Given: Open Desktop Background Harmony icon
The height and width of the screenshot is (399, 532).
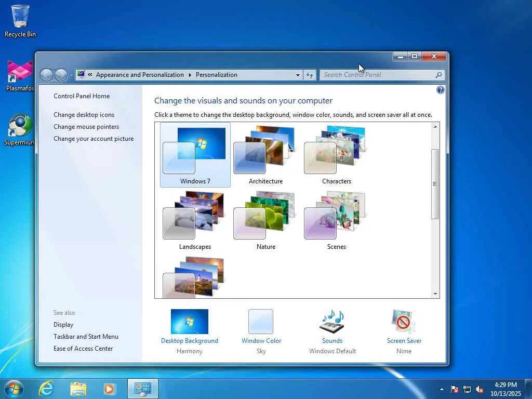Looking at the screenshot, I should [189, 321].
